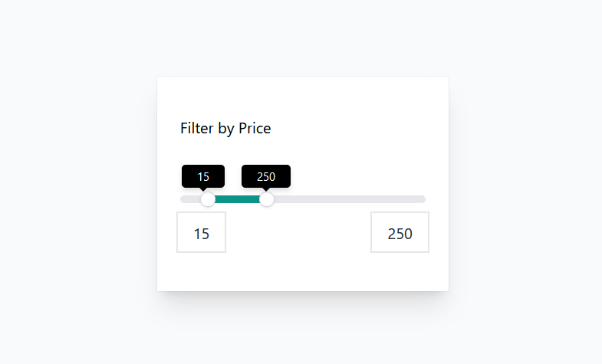This screenshot has width=602, height=364.
Task: Click the black tooltip showing 15
Action: [x=203, y=176]
